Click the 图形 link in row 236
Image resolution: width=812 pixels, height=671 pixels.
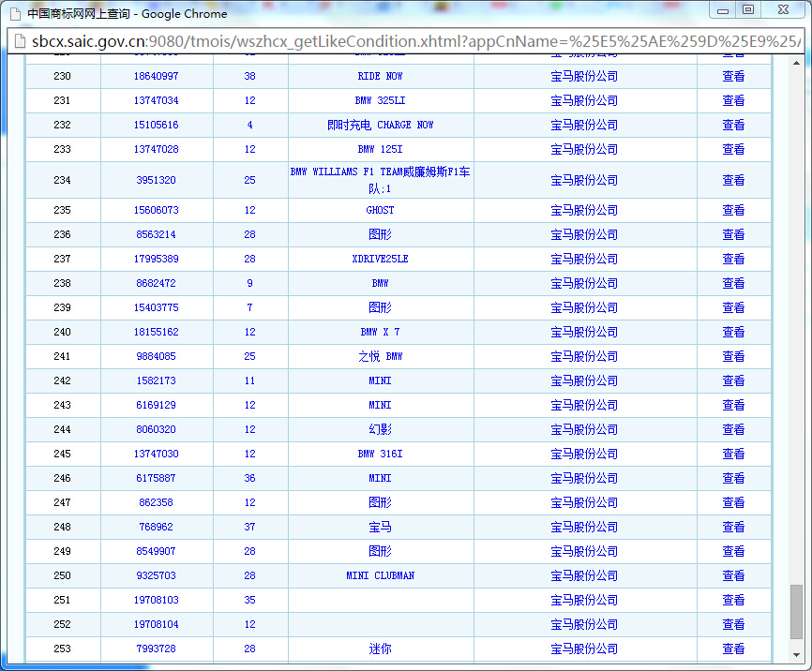[380, 234]
